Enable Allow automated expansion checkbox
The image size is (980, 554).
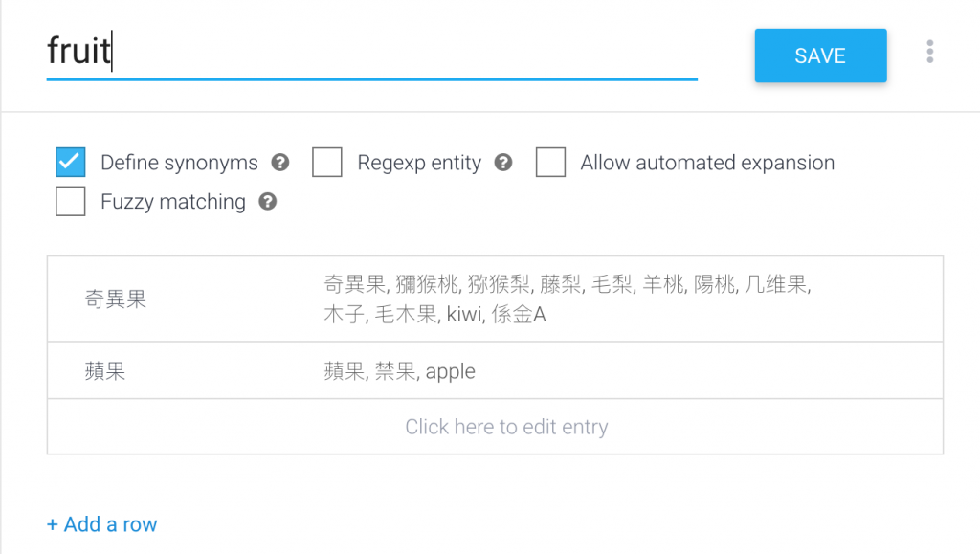click(550, 163)
